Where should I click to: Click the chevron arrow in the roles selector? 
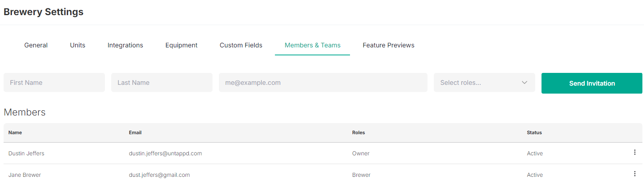pyautogui.click(x=524, y=82)
